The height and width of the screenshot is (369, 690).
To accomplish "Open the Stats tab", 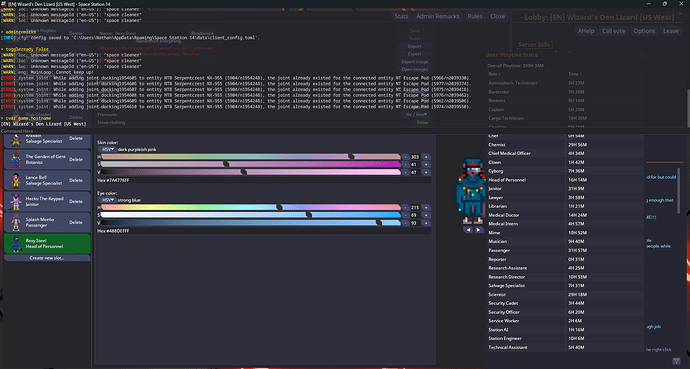I will (x=401, y=16).
